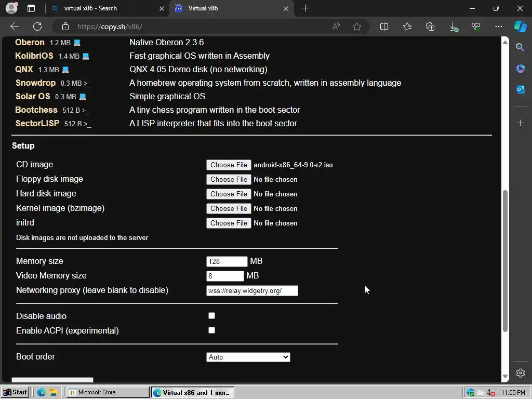Add this page to favorites star
Image resolution: width=532 pixels, height=399 pixels.
356,26
